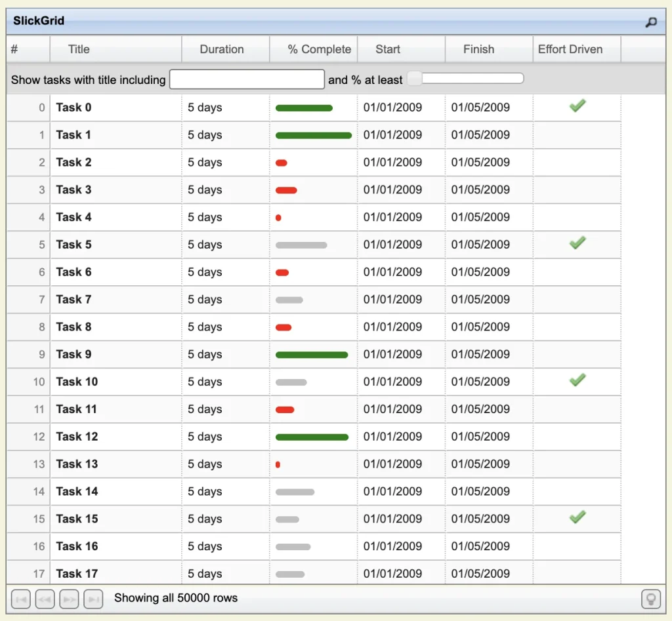
Task: Click the % Complete column header
Action: (319, 49)
